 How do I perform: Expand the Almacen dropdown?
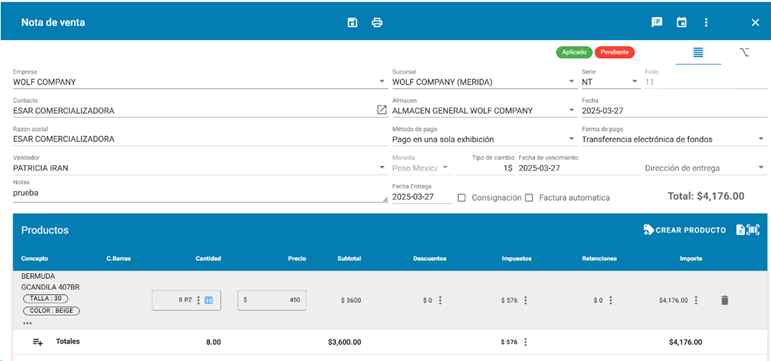(x=571, y=111)
